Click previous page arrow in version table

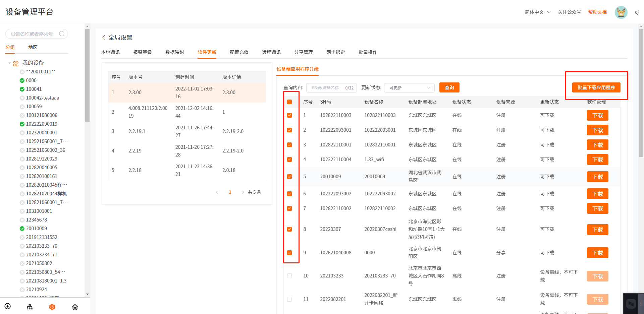click(x=217, y=192)
